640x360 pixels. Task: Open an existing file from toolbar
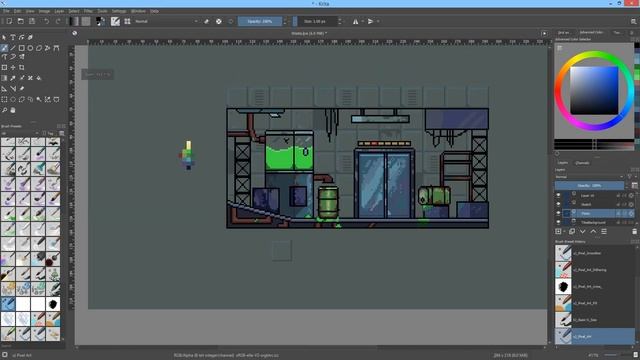click(x=20, y=21)
